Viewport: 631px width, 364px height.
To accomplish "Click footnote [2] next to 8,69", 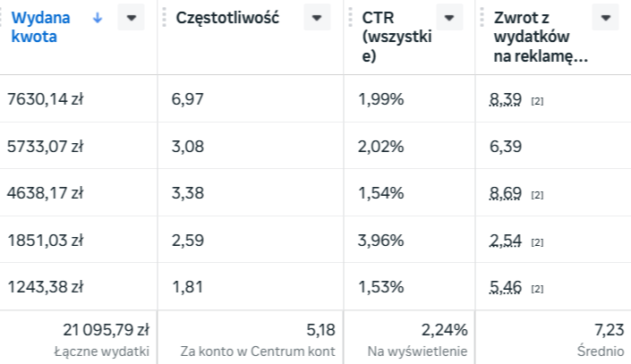I will pos(537,194).
